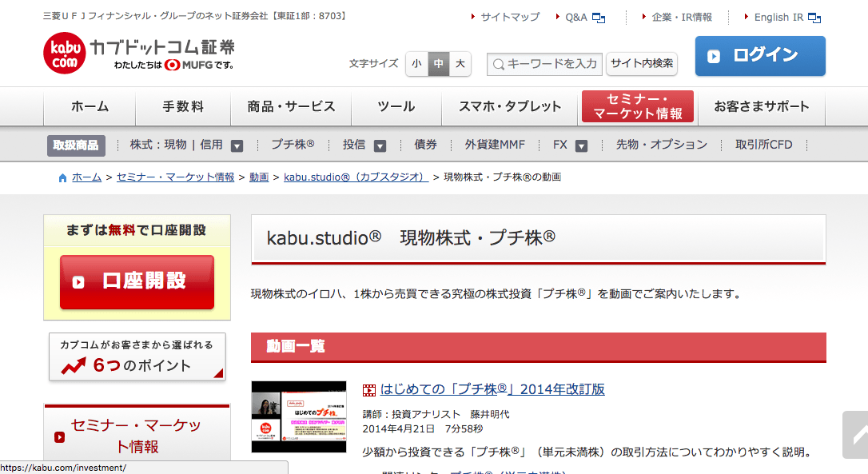Expand the FX dropdown arrow
Viewport: 868px width, 474px height.
point(582,145)
